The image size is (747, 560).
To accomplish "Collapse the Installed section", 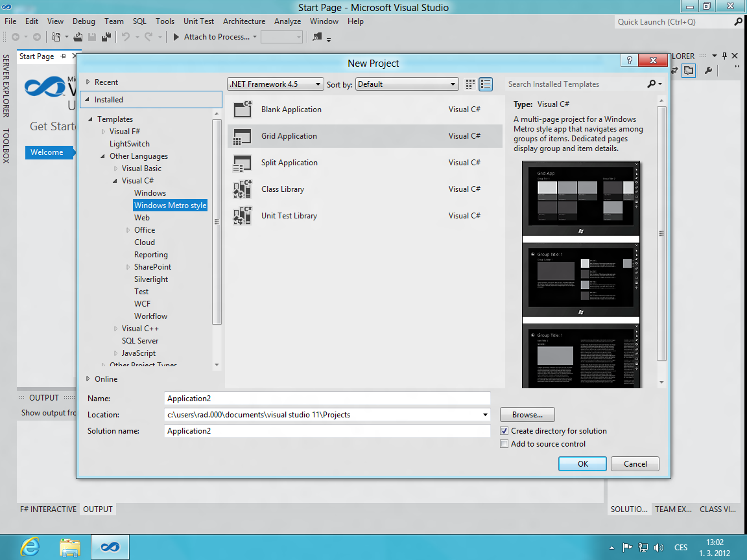I will tap(87, 100).
